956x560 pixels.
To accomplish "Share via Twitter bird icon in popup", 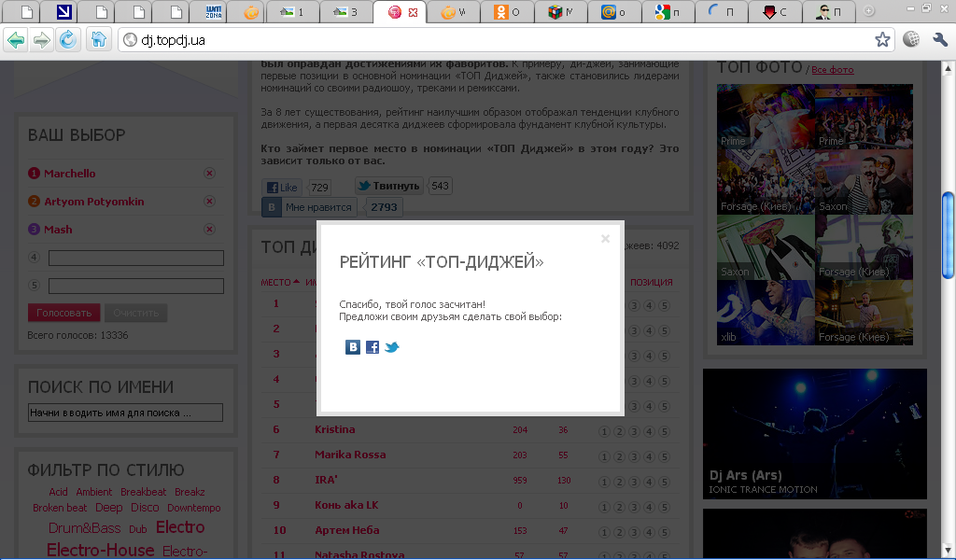I will 392,347.
